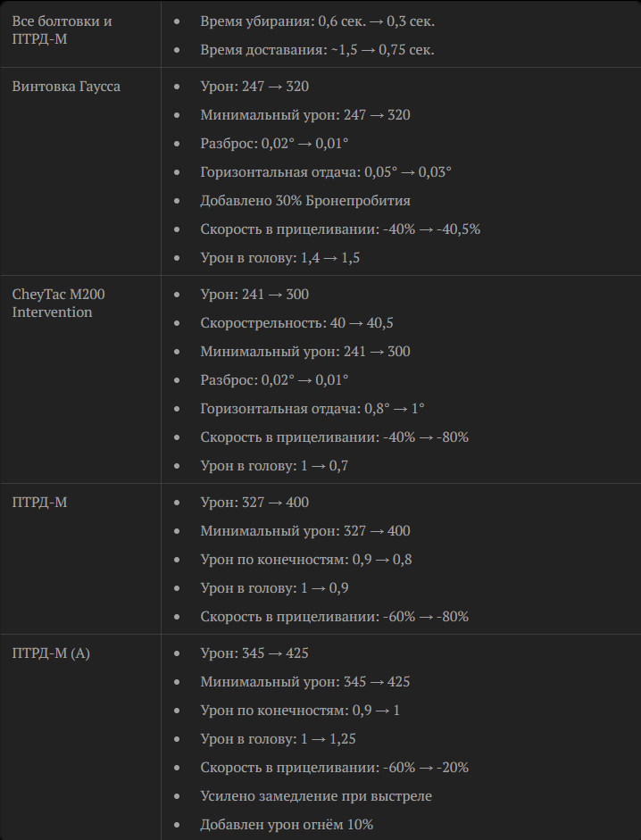The width and height of the screenshot is (641, 840).
Task: Click "Время убирания: 0,6 сек. → 0,3 сек." line
Action: coord(318,21)
